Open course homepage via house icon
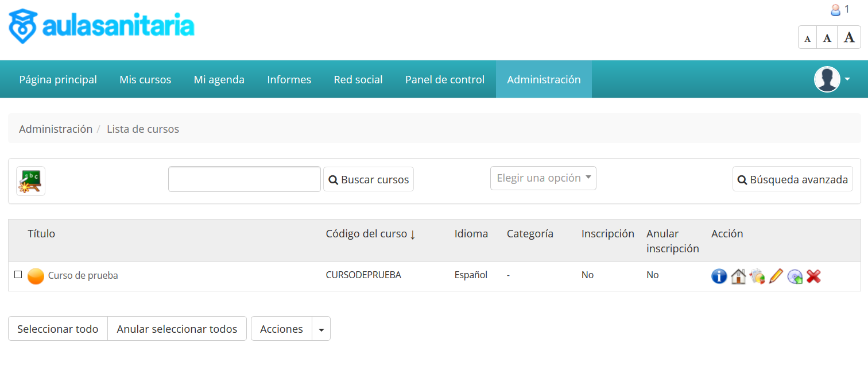The width and height of the screenshot is (868, 373). pos(738,276)
